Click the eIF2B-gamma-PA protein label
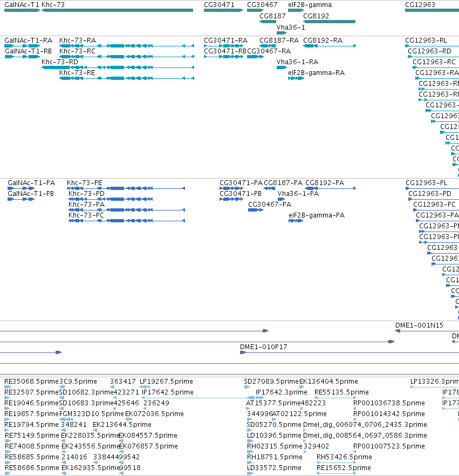The height and width of the screenshot is (476, 459). 317,215
